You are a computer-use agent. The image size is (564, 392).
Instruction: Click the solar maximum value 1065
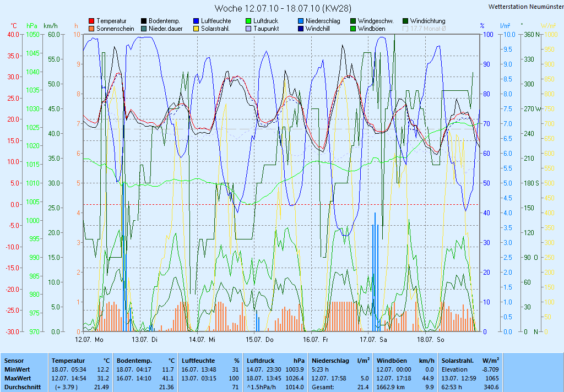(x=492, y=379)
